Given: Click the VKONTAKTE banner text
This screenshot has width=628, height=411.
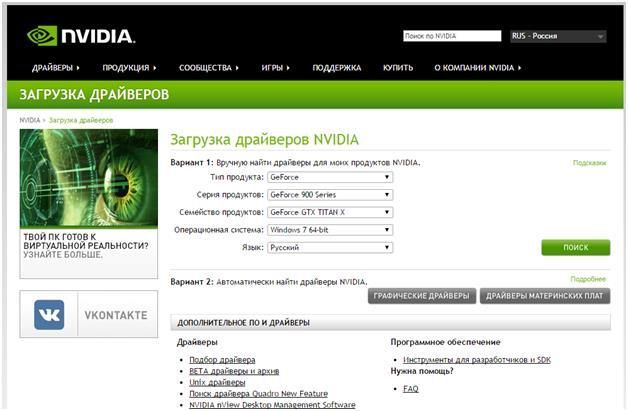Looking at the screenshot, I should [x=116, y=315].
